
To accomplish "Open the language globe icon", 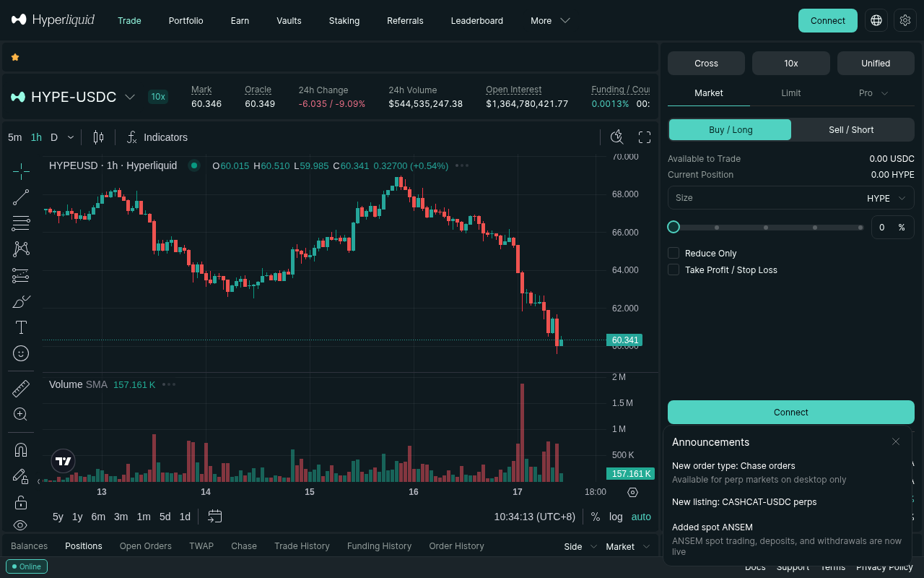I will [x=876, y=20].
